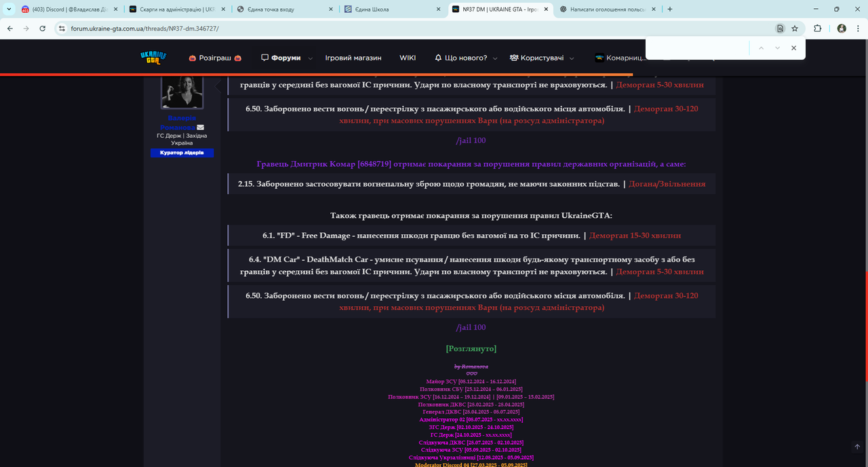The width and height of the screenshot is (868, 467).
Task: Click the [Розглянуто] status text
Action: click(471, 348)
